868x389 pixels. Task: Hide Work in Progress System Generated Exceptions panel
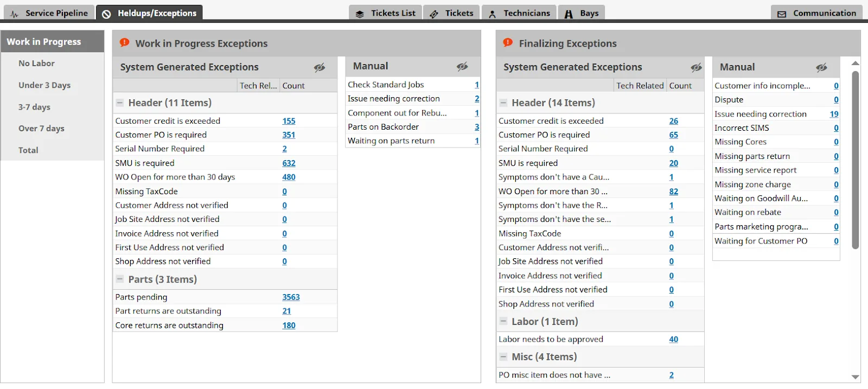point(320,67)
